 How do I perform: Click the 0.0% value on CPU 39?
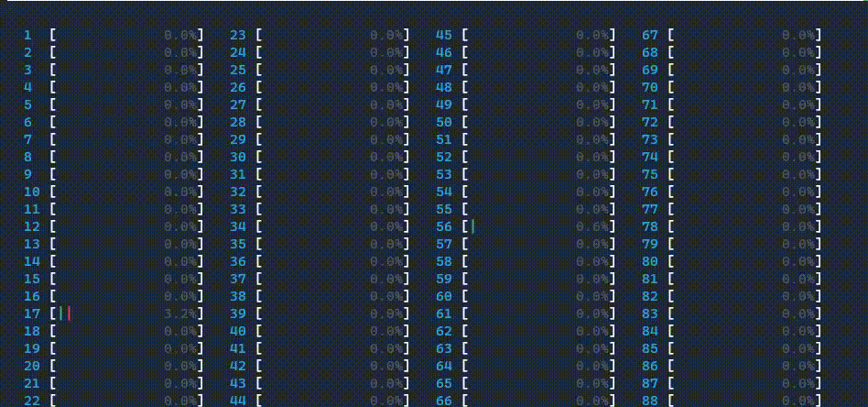(386, 313)
